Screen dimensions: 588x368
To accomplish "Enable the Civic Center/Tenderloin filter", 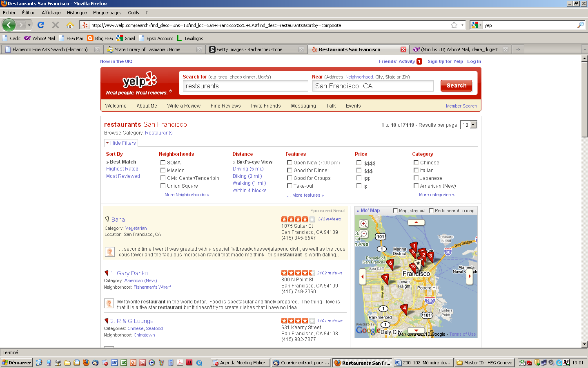I will coord(163,178).
